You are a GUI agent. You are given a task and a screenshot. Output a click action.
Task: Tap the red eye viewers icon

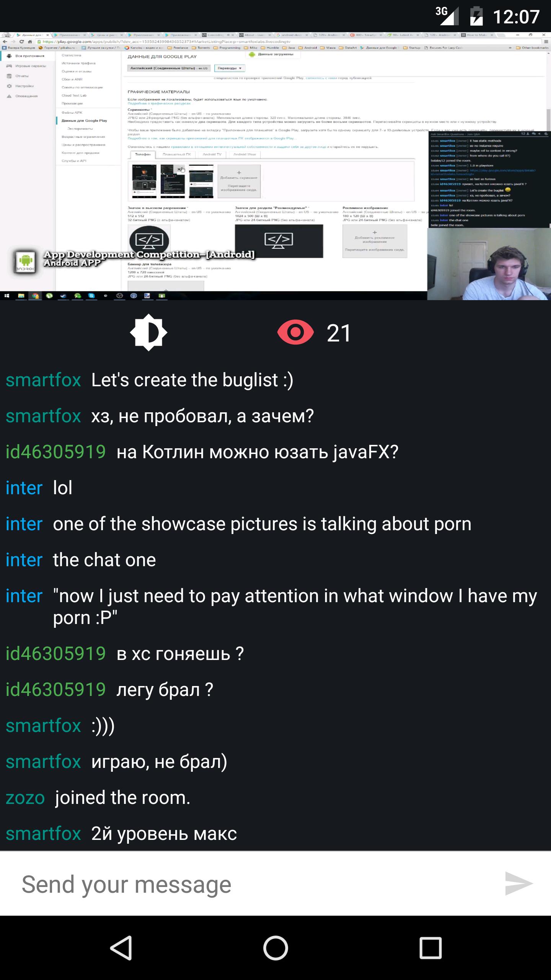click(295, 333)
